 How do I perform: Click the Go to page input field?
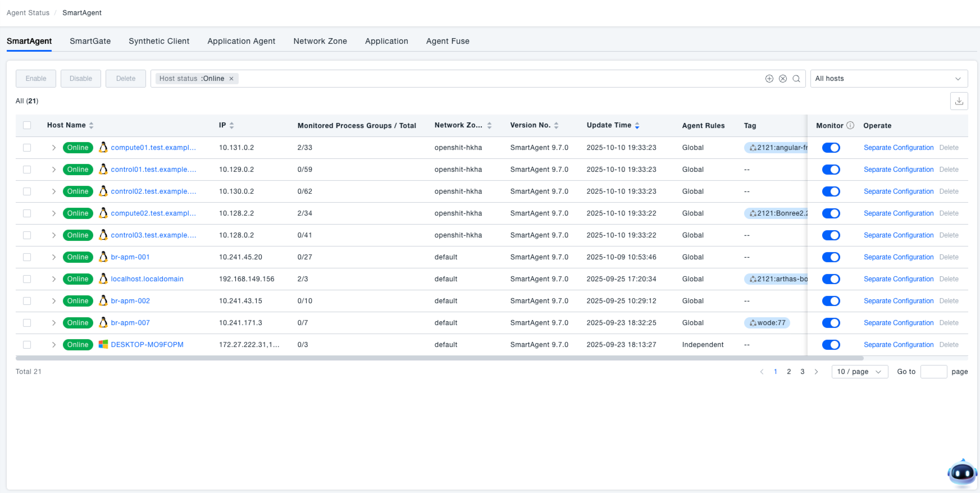(x=933, y=372)
